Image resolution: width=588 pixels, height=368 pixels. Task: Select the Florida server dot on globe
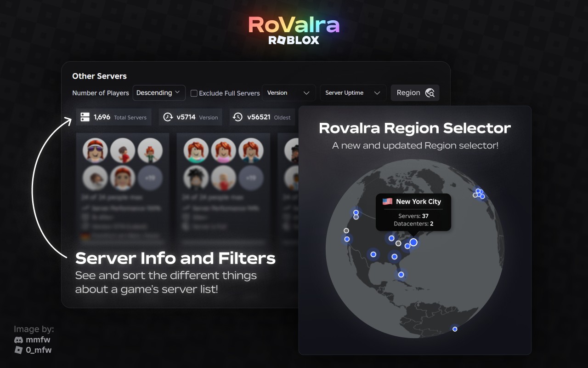point(401,275)
